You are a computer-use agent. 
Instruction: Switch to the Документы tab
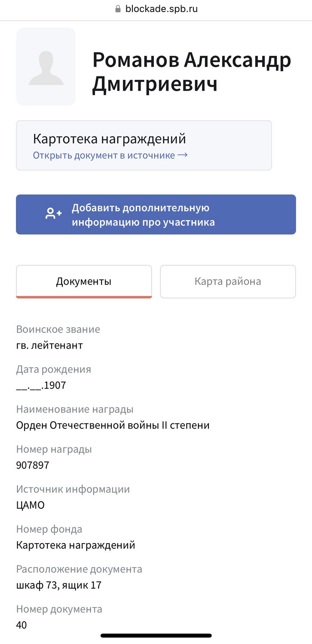tap(84, 282)
